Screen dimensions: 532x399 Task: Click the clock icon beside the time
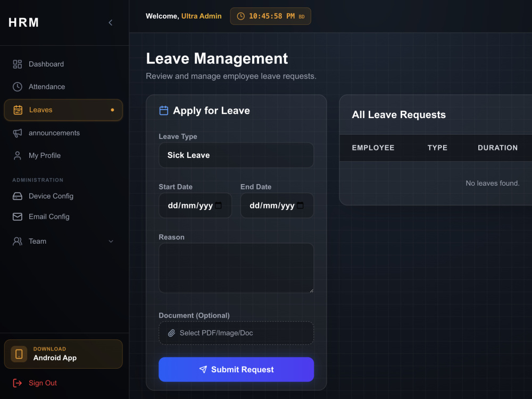coord(240,16)
